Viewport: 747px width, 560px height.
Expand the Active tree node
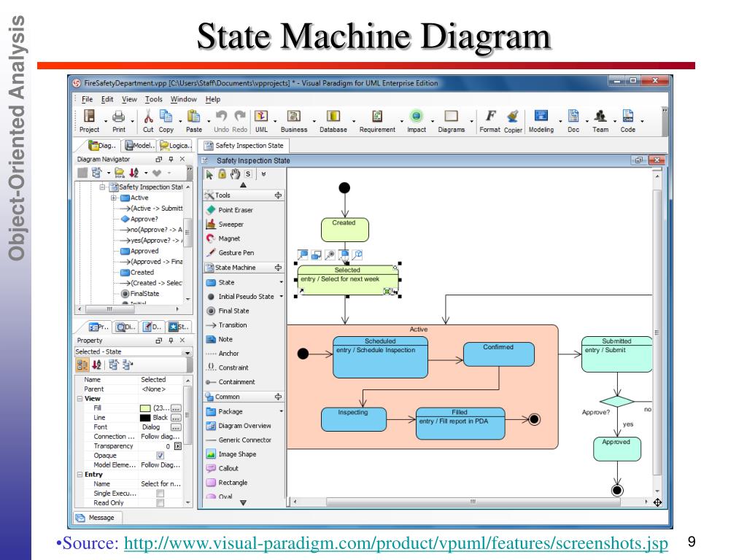coord(113,198)
